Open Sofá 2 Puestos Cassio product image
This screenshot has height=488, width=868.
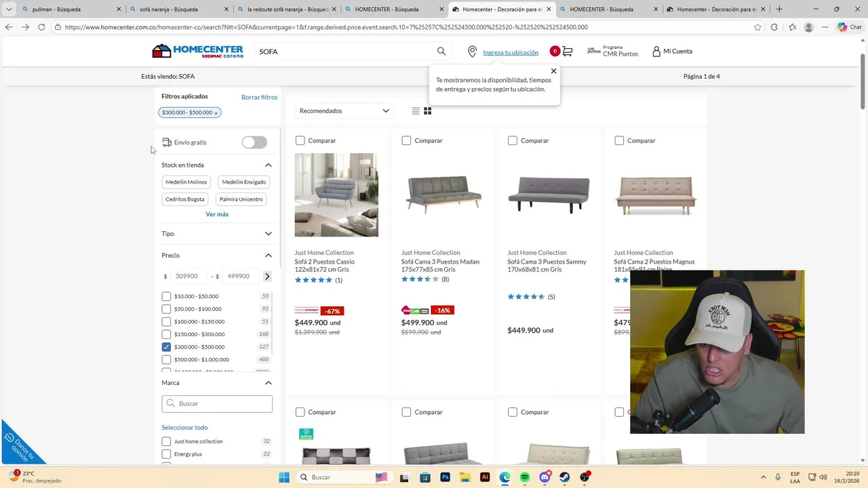[x=336, y=195]
